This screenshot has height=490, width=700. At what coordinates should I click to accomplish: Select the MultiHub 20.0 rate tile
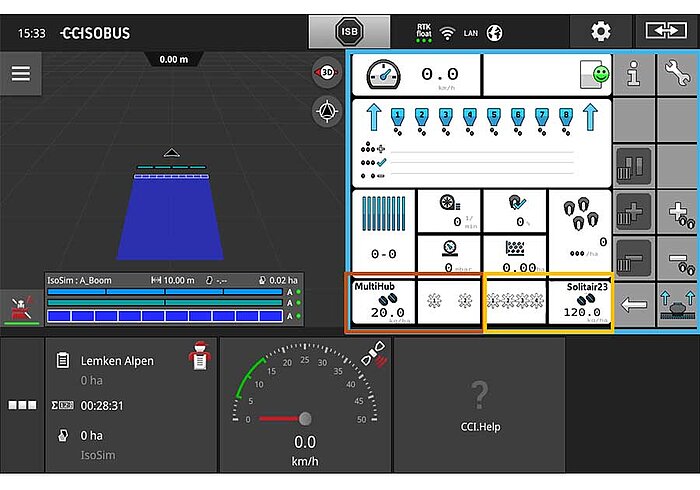[x=380, y=301]
